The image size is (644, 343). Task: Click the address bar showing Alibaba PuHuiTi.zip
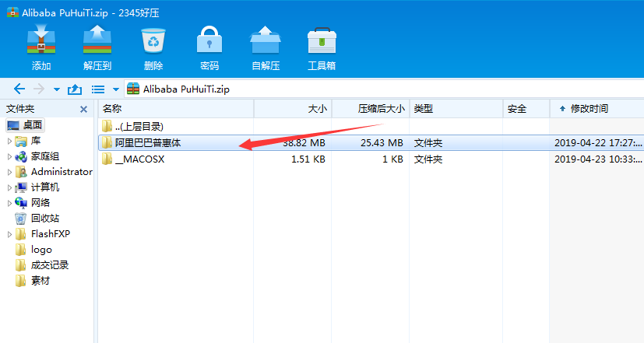click(384, 89)
